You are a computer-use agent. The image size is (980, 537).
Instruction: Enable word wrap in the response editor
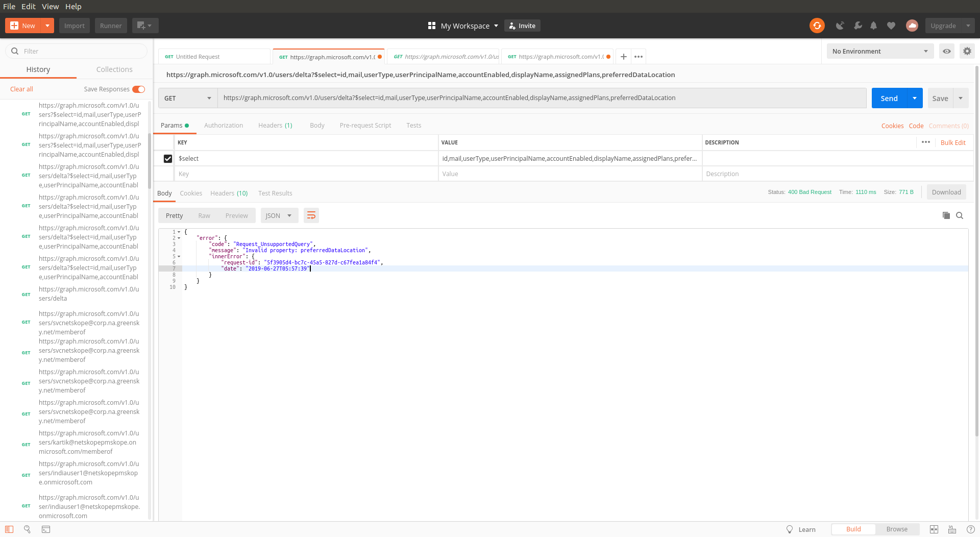311,215
